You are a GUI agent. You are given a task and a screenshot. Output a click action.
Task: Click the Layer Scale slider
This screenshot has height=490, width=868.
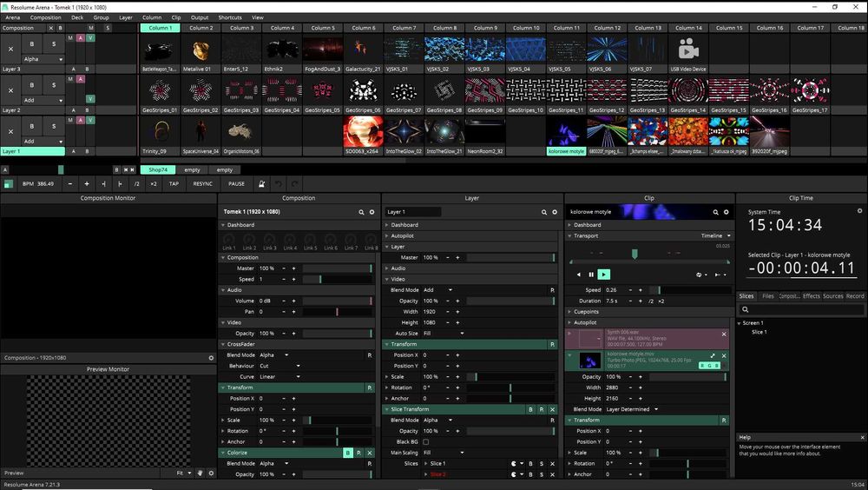(x=512, y=376)
